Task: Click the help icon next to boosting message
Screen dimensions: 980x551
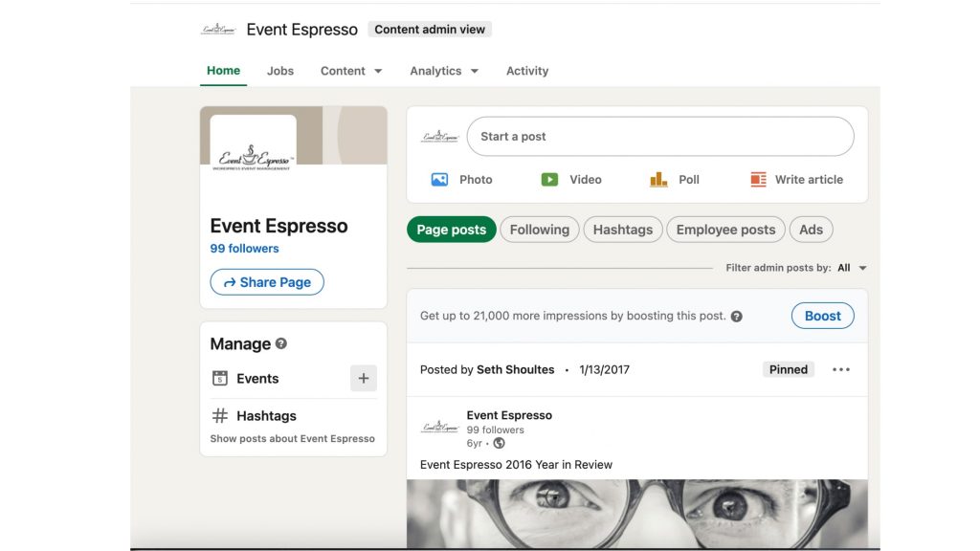Action: [737, 316]
